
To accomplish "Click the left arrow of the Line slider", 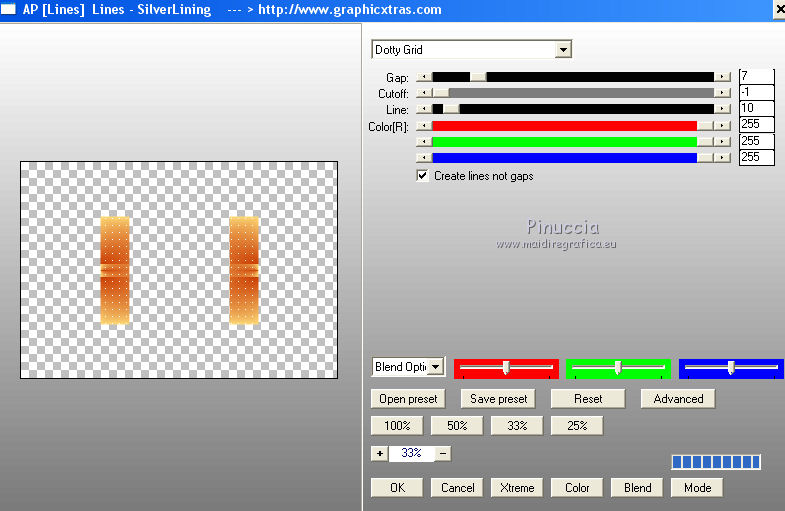I will 424,109.
